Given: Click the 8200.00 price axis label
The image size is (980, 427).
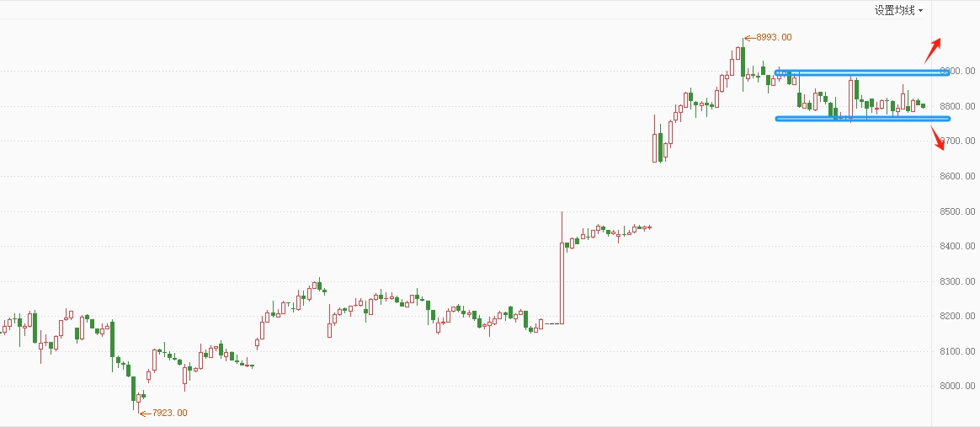Looking at the screenshot, I should [x=957, y=317].
